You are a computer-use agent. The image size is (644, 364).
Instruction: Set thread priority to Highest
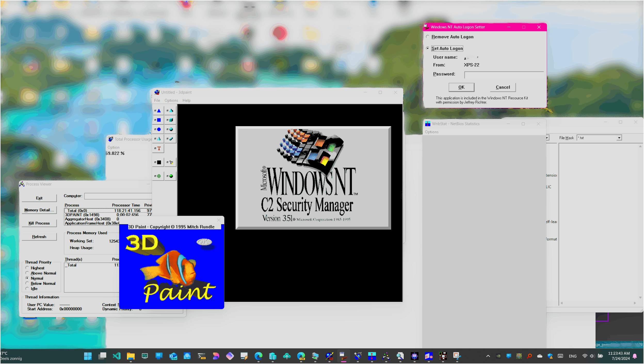pyautogui.click(x=27, y=268)
